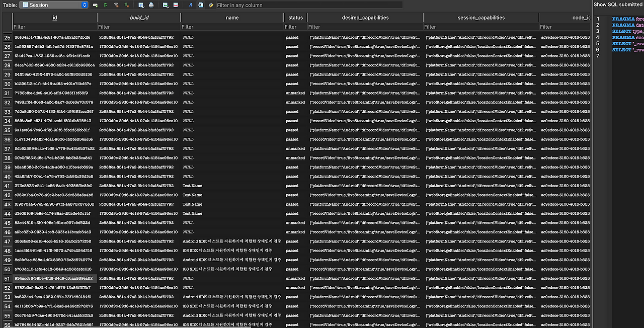Viewport: 644px width, 328px height.
Task: Insert a new record with the green-arrow table icon
Action: 166,5
